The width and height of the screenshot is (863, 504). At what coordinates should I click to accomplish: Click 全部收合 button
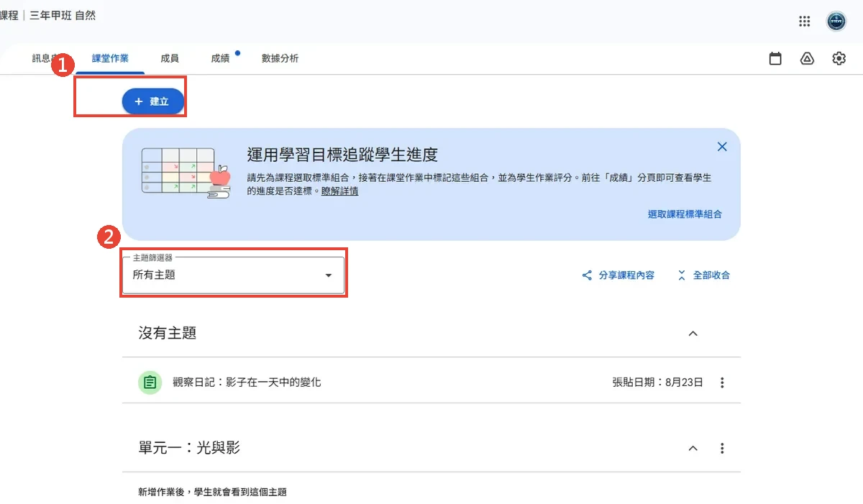[x=703, y=275]
